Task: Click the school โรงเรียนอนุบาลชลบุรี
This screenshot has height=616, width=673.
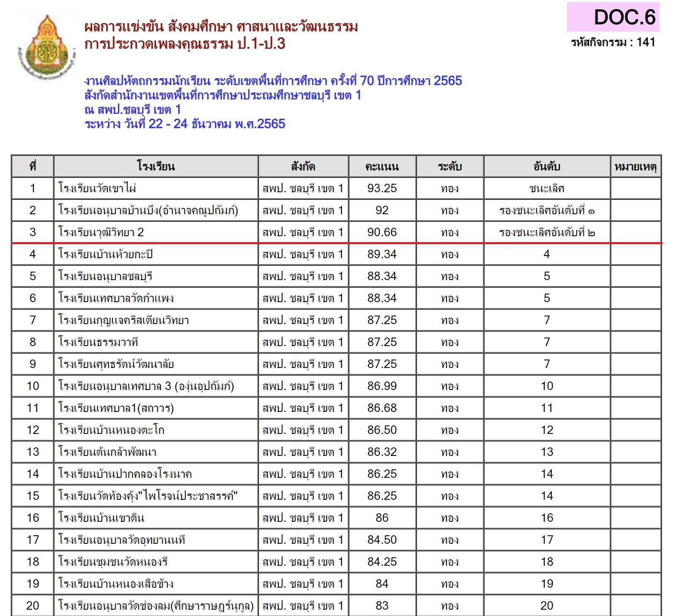Action: [106, 276]
